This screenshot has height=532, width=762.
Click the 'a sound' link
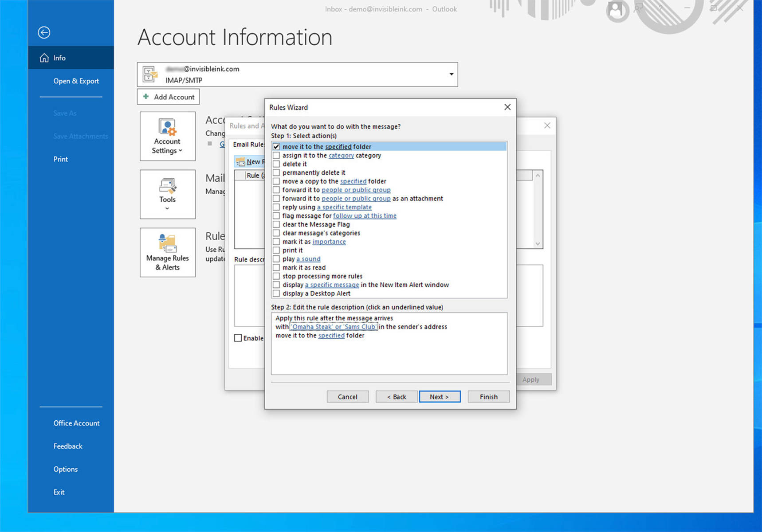pyautogui.click(x=308, y=259)
